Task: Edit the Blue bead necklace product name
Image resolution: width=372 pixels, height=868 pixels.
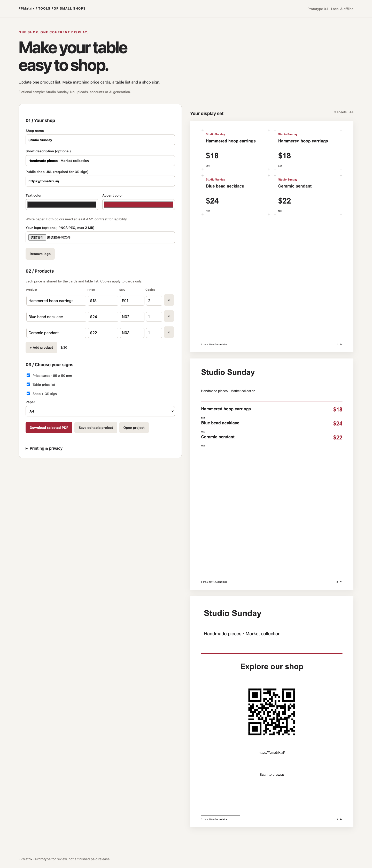Action: 56,317
